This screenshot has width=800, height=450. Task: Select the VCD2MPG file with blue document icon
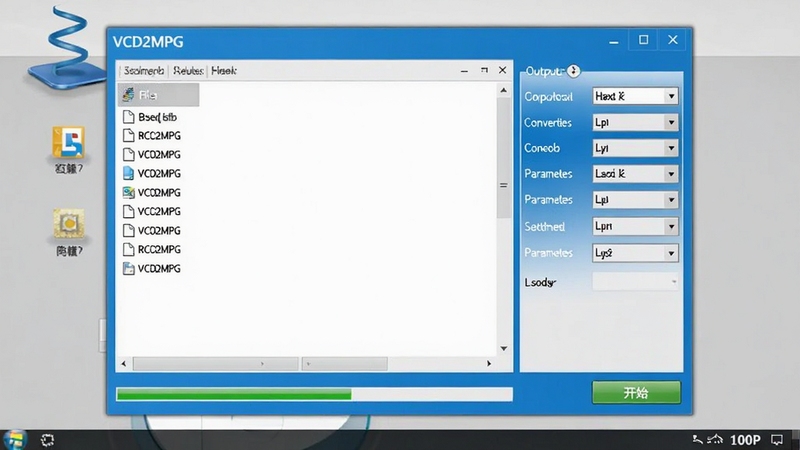(x=152, y=173)
